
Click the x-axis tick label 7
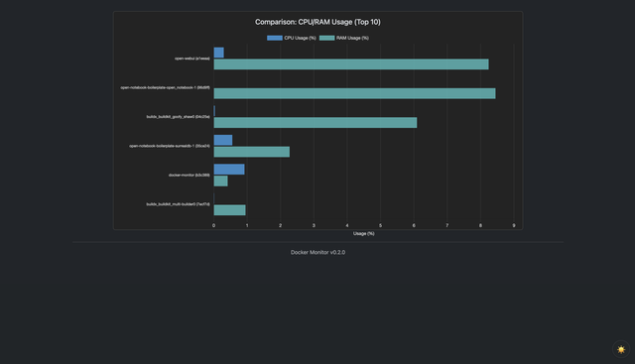click(447, 225)
